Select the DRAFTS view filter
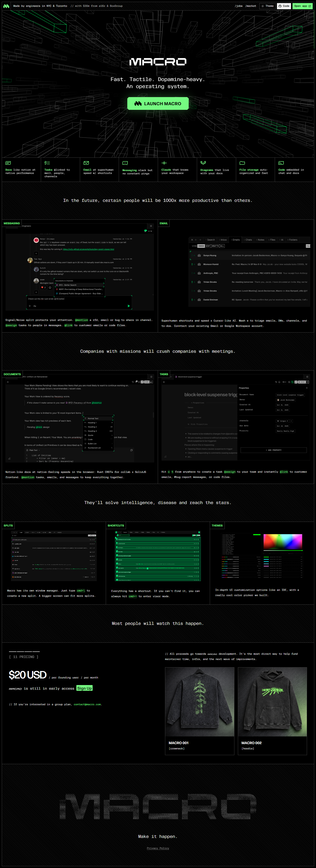 click(x=215, y=246)
